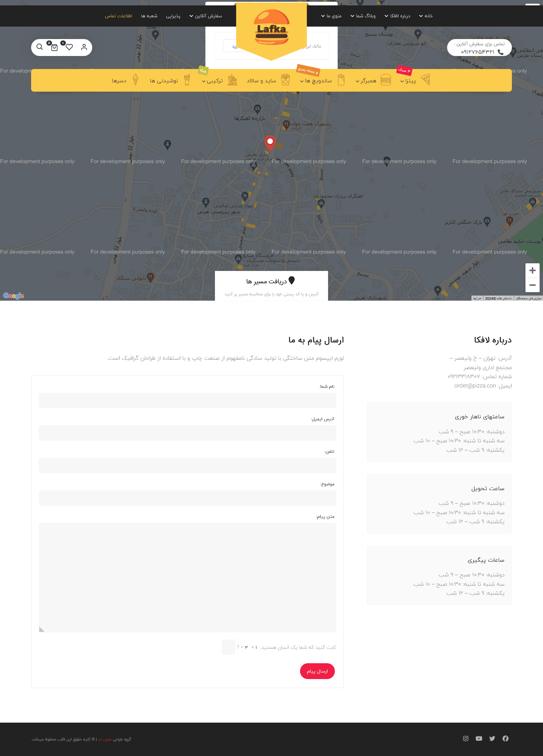Open the shopping cart icon in header

click(x=54, y=47)
